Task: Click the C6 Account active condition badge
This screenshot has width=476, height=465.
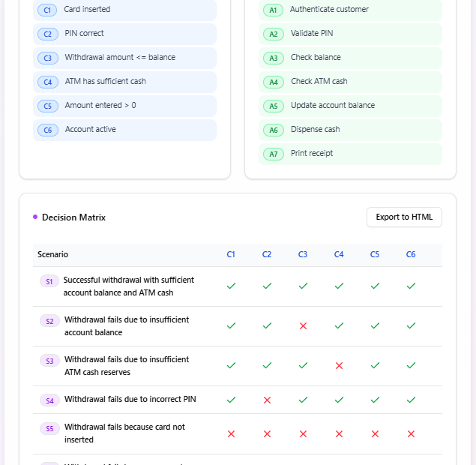Action: 48,130
